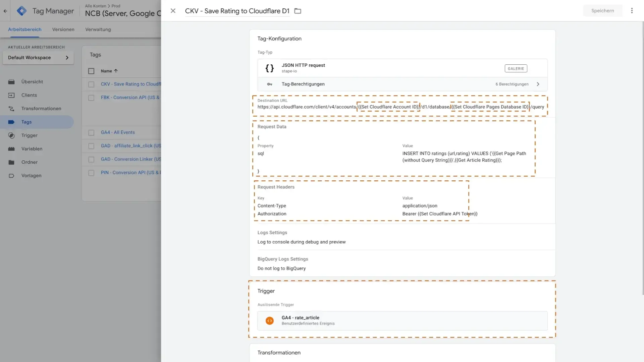Open Vorlagen in the sidebar
Image resolution: width=644 pixels, height=362 pixels.
click(x=31, y=176)
